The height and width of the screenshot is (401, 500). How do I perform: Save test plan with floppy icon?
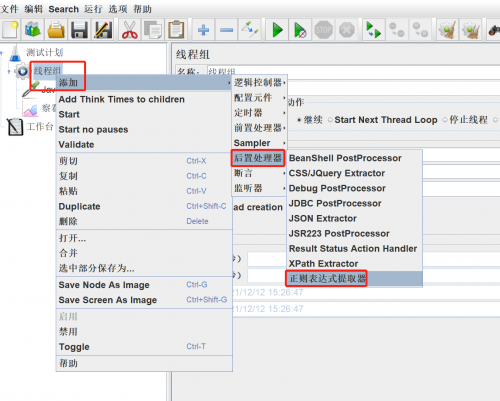(x=79, y=30)
